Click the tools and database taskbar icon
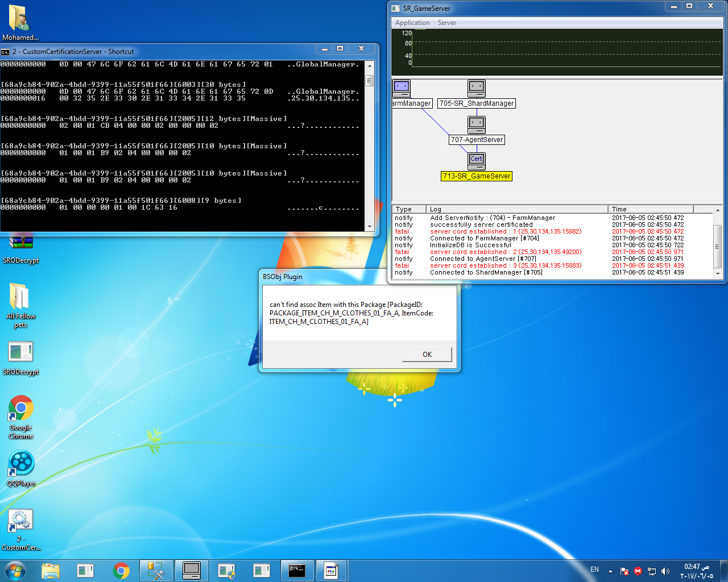The image size is (728, 582). point(156,571)
